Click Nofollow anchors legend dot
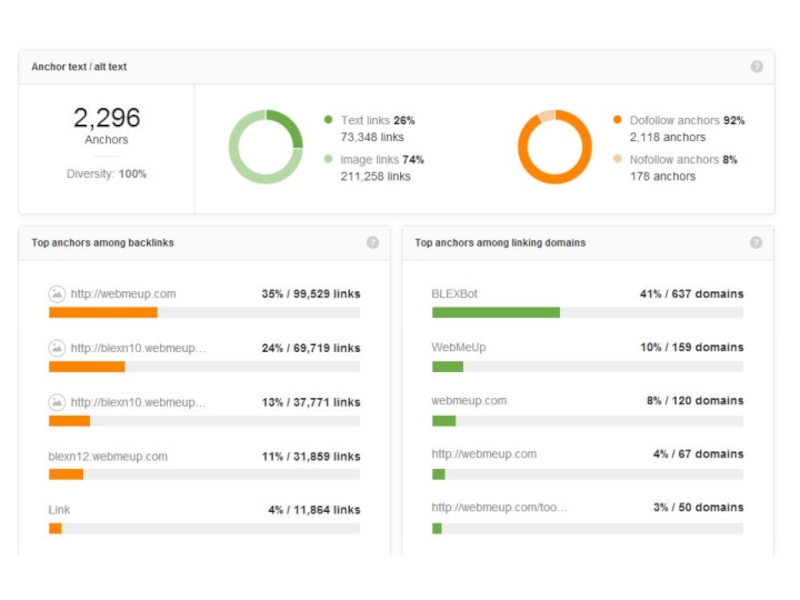800x600 pixels. [x=617, y=159]
